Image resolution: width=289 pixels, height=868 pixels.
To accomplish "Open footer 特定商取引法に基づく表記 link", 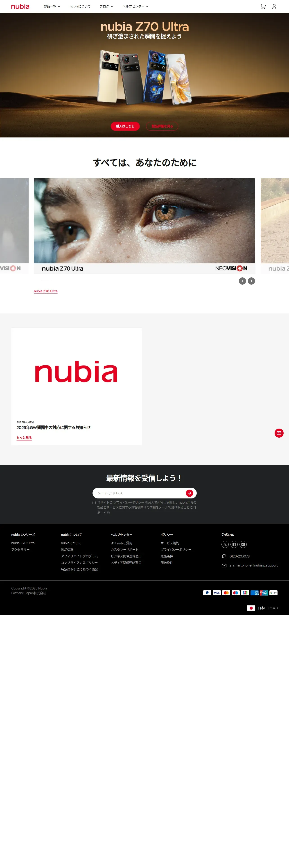I will (80, 569).
